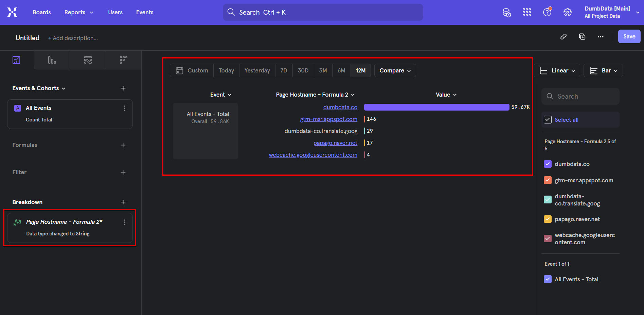Switch to the 7D date range tab

[284, 70]
